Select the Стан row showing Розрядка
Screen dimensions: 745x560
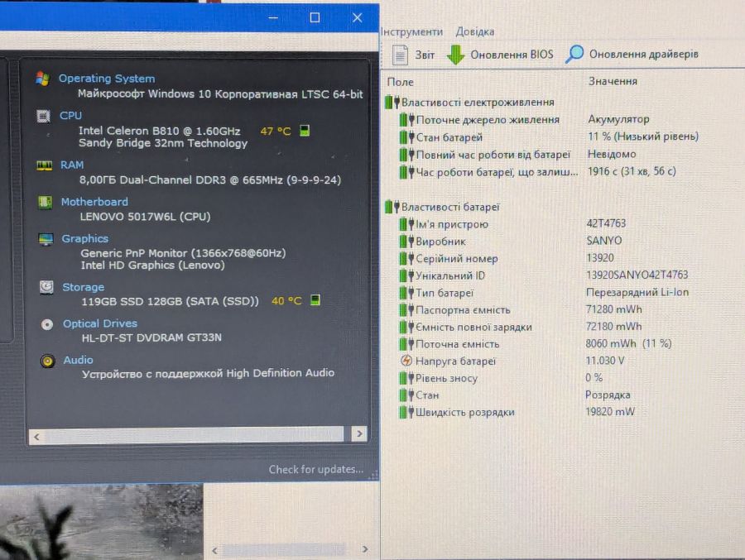point(515,395)
